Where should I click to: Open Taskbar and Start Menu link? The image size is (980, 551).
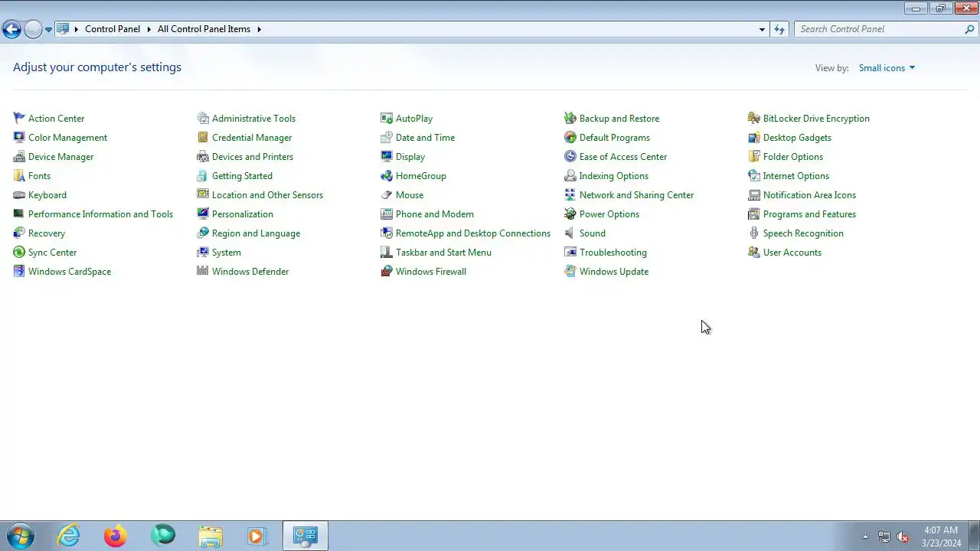(443, 253)
